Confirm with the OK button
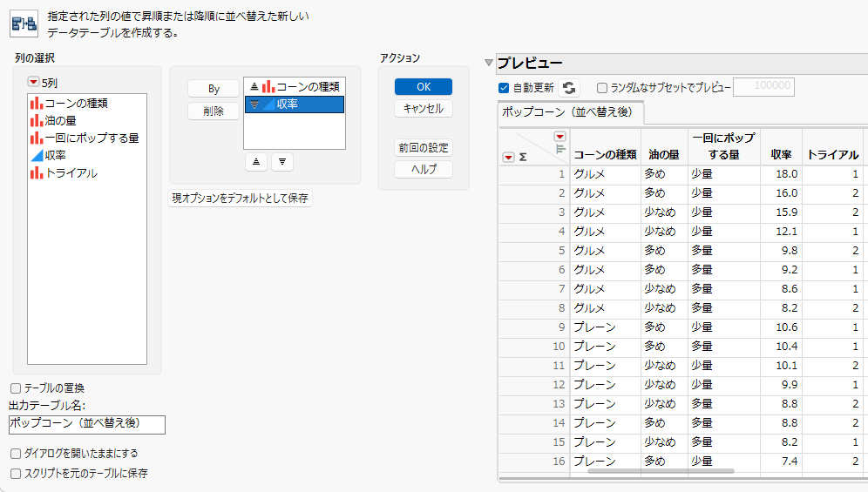This screenshot has width=868, height=492. tap(424, 87)
